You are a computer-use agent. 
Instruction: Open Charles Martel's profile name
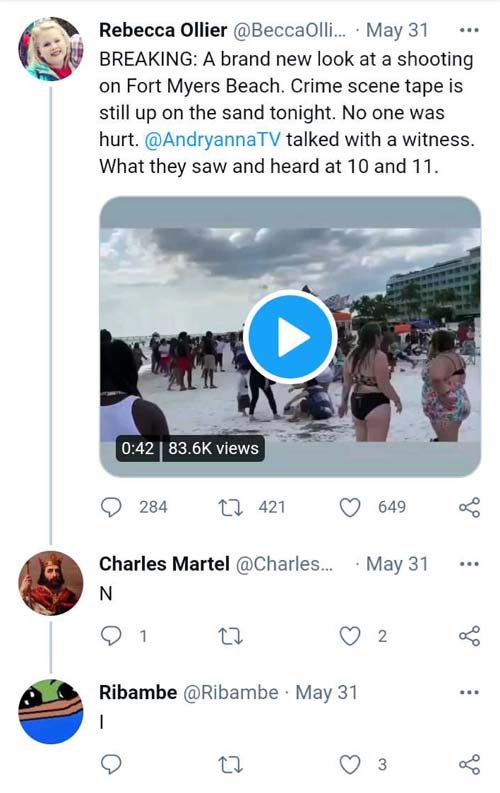164,564
